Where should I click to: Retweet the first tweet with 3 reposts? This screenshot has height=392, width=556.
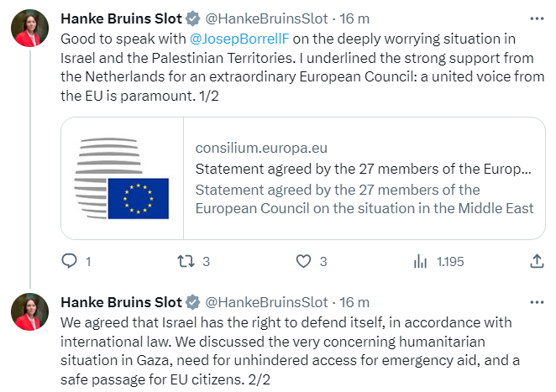pyautogui.click(x=186, y=262)
